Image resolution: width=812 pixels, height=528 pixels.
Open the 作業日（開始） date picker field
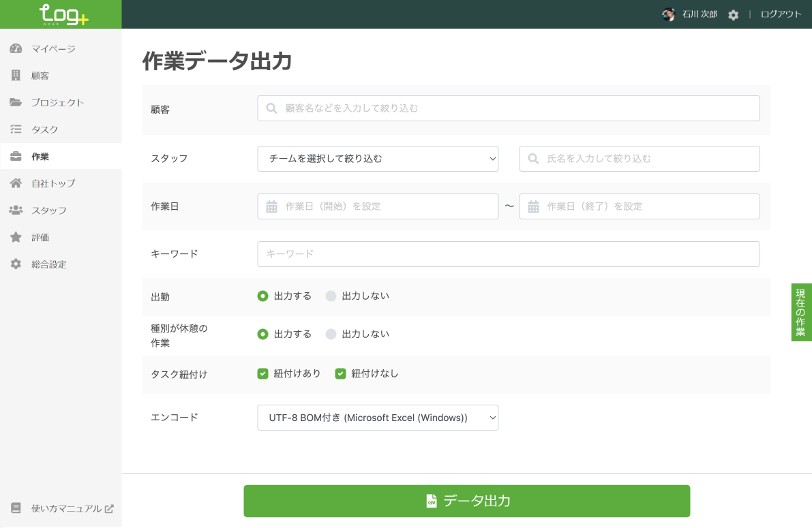pyautogui.click(x=378, y=206)
